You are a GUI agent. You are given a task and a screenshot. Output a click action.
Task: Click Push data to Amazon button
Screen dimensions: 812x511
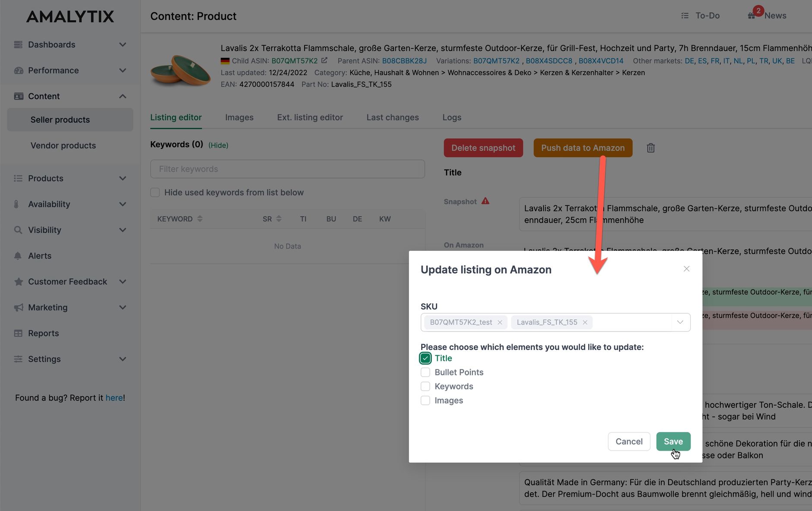pyautogui.click(x=583, y=148)
